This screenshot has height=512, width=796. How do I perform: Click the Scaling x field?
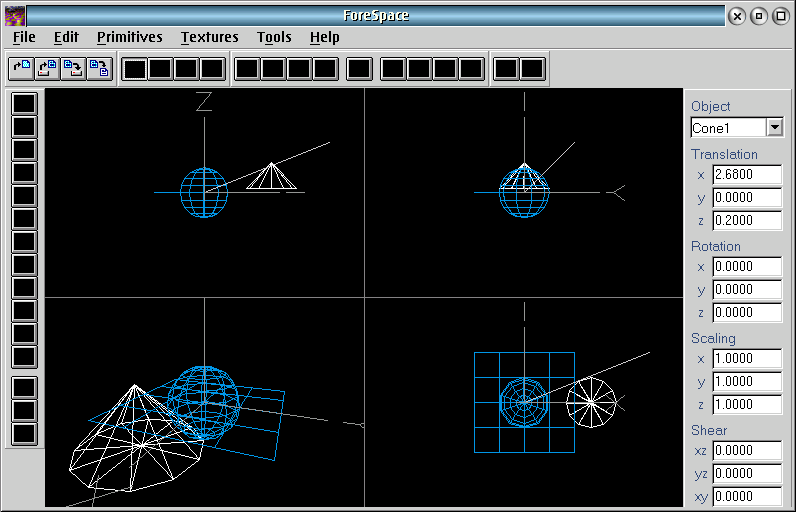(747, 359)
